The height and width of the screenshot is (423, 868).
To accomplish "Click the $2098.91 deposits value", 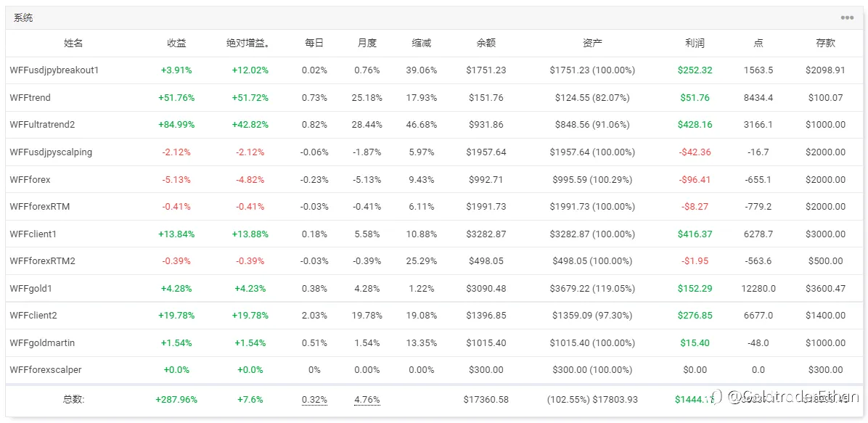I will pyautogui.click(x=825, y=70).
